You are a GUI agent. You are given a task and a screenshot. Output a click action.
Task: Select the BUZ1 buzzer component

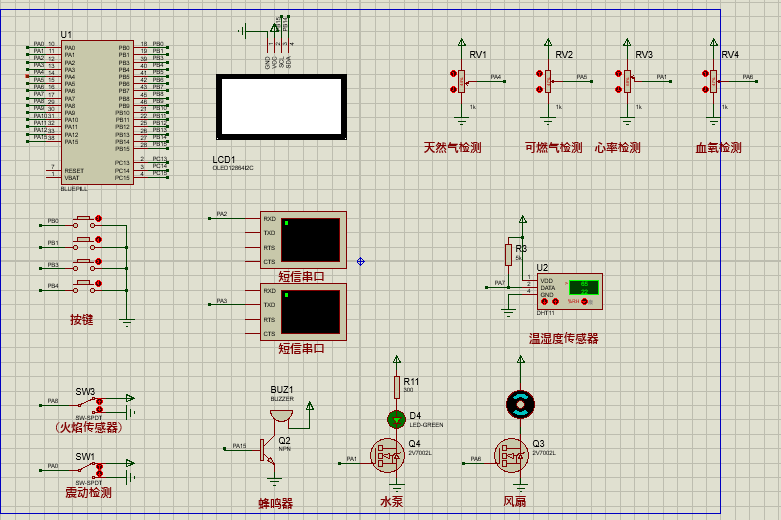click(281, 416)
